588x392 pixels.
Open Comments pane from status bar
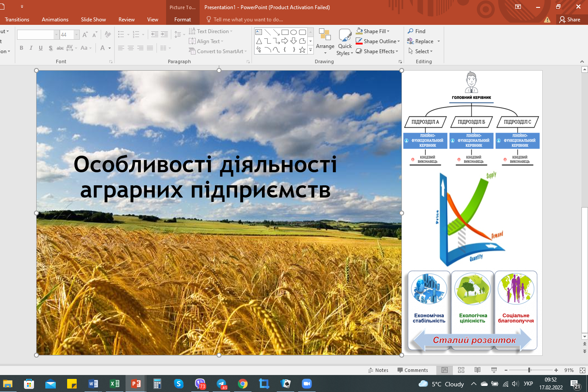pos(413,370)
